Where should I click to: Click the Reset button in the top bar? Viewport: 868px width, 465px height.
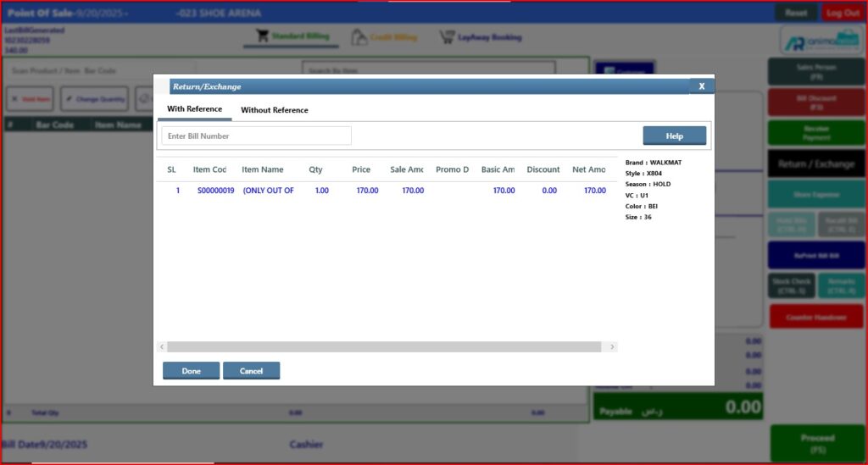click(x=796, y=13)
